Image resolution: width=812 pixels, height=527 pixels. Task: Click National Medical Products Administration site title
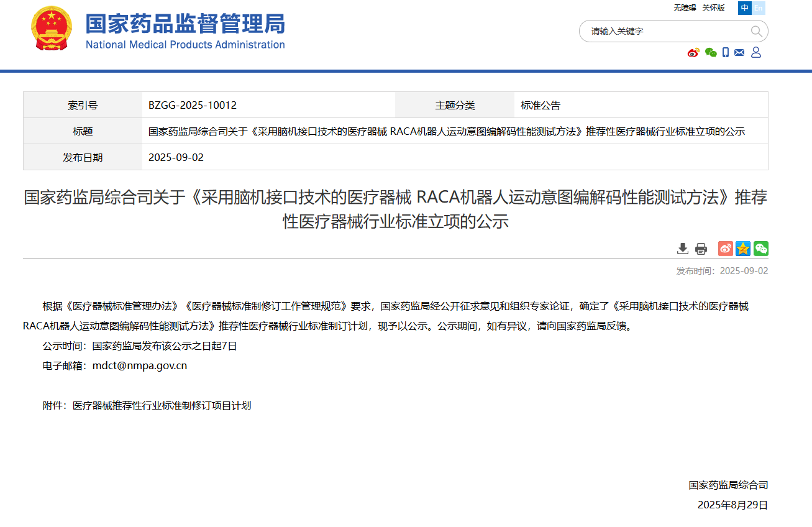click(x=185, y=45)
